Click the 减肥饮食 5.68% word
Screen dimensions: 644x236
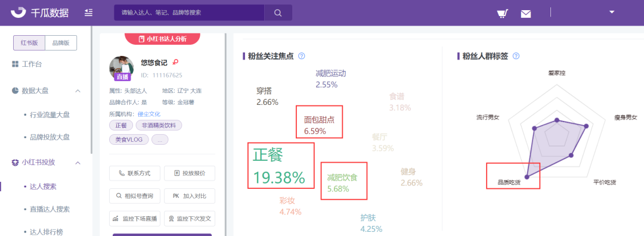click(342, 183)
